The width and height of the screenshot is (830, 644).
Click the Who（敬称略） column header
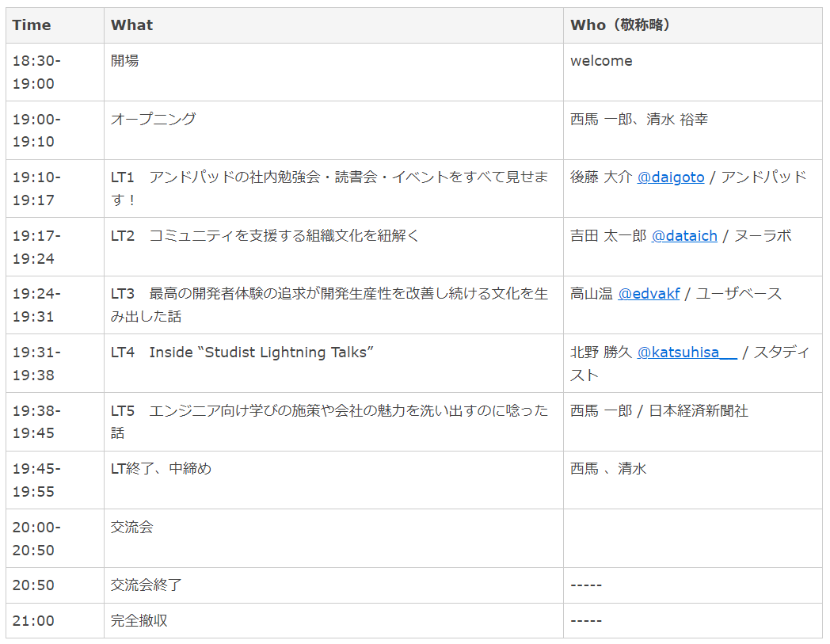620,25
